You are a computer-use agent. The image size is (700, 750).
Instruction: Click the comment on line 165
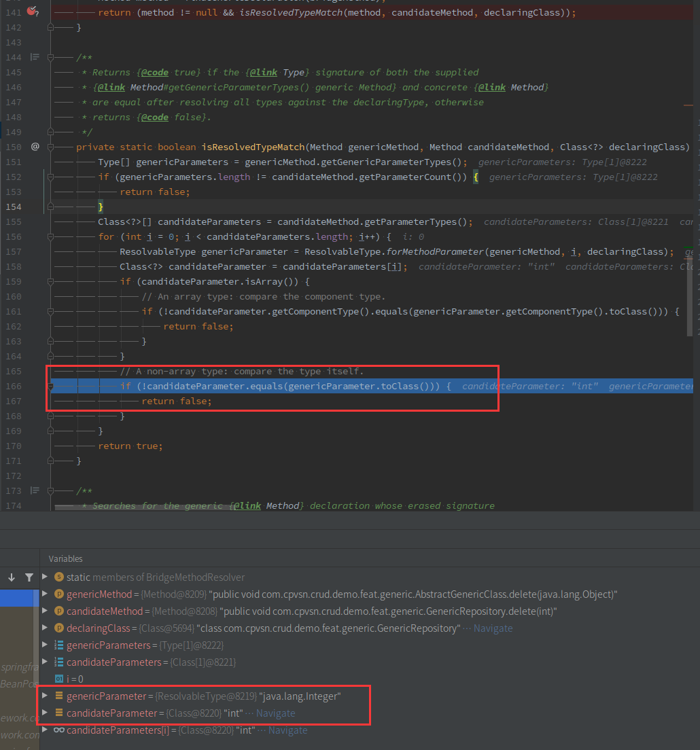[242, 371]
